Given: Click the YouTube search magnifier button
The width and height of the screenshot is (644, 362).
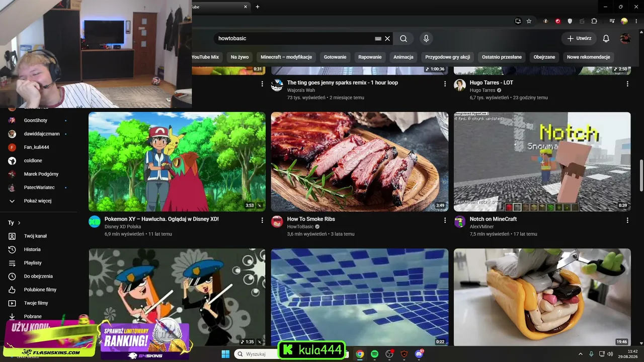Looking at the screenshot, I should 404,38.
